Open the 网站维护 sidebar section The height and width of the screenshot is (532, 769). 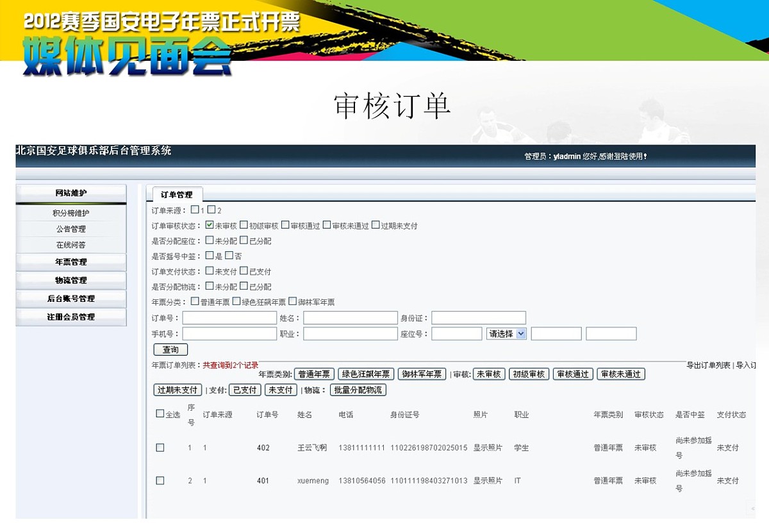(x=70, y=194)
